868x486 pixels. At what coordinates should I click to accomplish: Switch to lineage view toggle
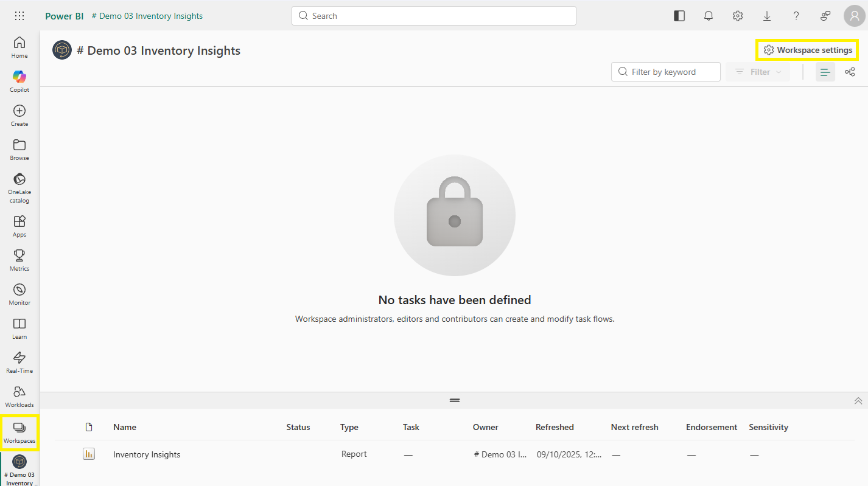(850, 72)
